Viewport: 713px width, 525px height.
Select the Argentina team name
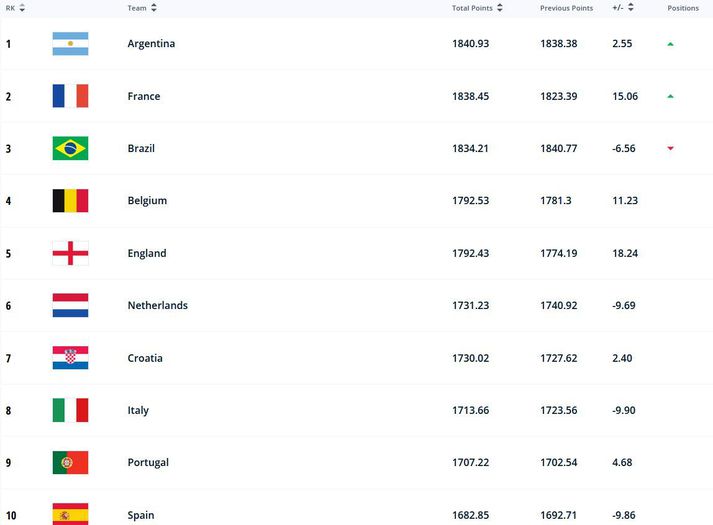click(x=151, y=44)
